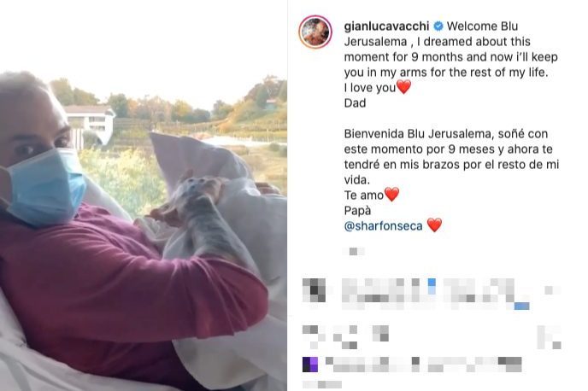588x391 pixels.
Task: Open the gianlucavacchi profile avatar
Action: pos(315,32)
